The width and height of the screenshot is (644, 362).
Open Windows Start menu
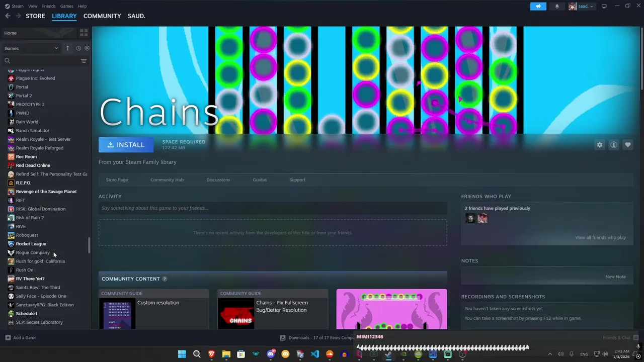[x=182, y=354]
